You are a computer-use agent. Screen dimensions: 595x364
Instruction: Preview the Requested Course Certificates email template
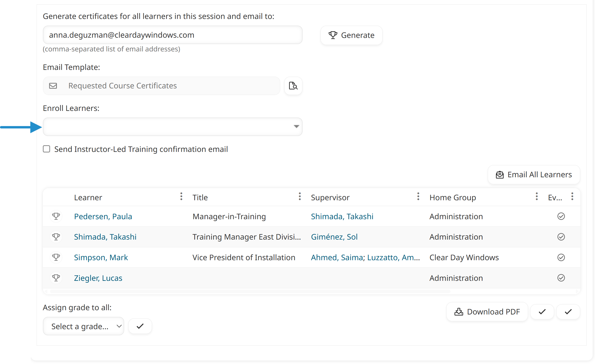click(x=293, y=86)
